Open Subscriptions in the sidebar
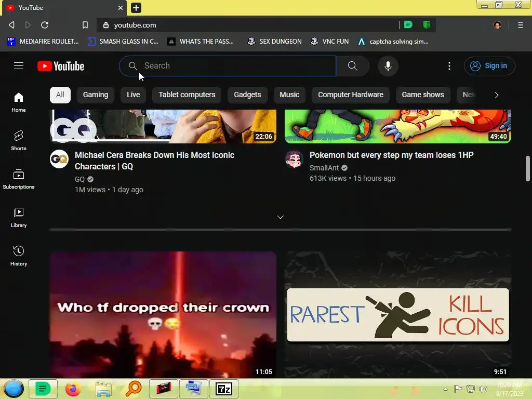 [x=19, y=179]
